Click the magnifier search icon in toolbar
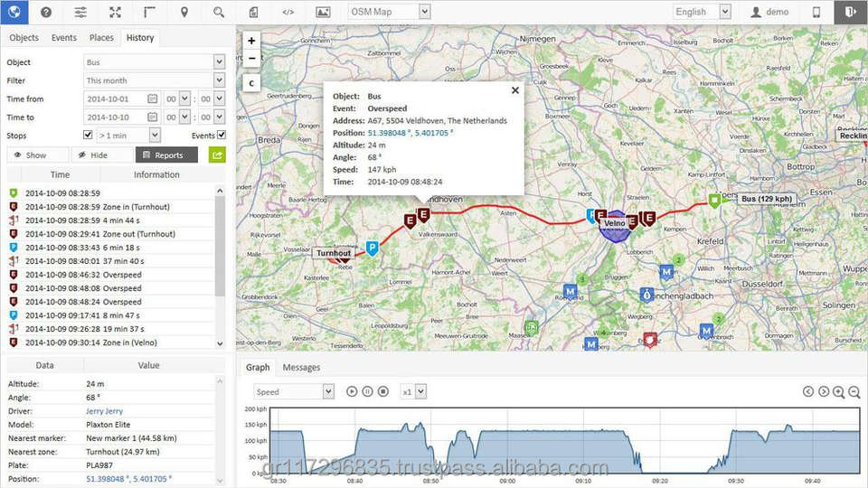 [x=219, y=12]
